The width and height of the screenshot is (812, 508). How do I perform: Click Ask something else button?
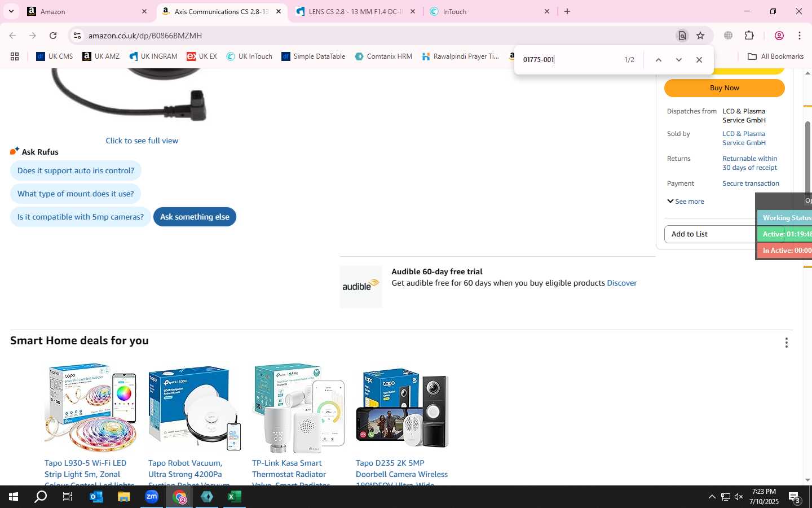(195, 217)
